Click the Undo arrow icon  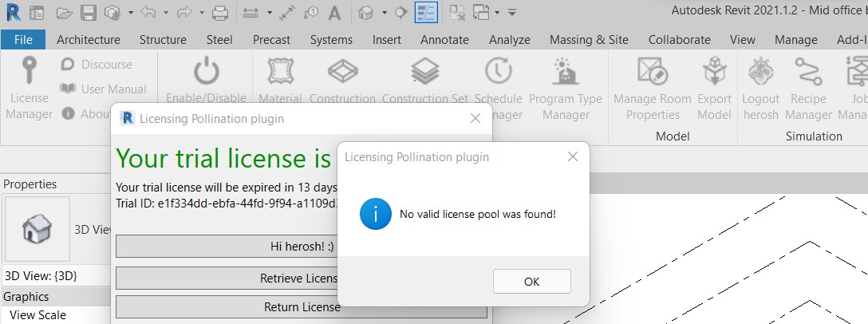coord(148,12)
